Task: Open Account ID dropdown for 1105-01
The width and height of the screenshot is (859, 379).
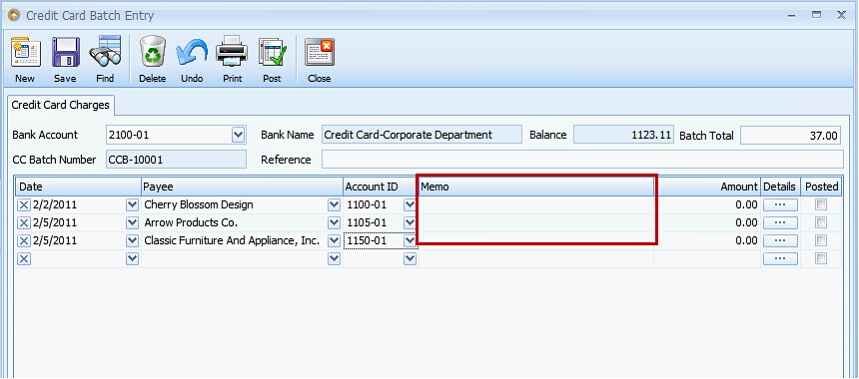Action: coord(410,223)
